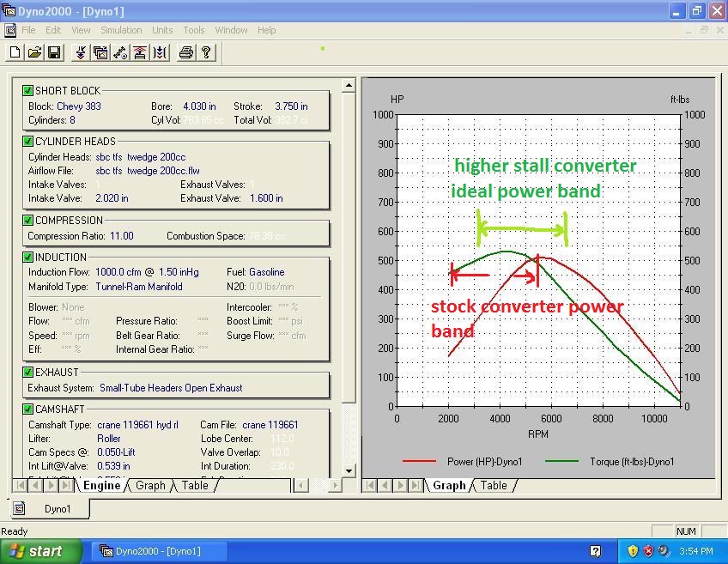Click the Open folder toolbar icon
Image resolution: width=728 pixels, height=564 pixels.
[x=34, y=53]
